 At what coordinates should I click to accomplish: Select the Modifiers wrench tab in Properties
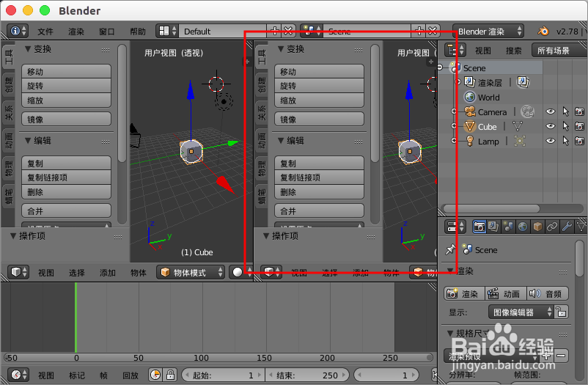pos(567,227)
